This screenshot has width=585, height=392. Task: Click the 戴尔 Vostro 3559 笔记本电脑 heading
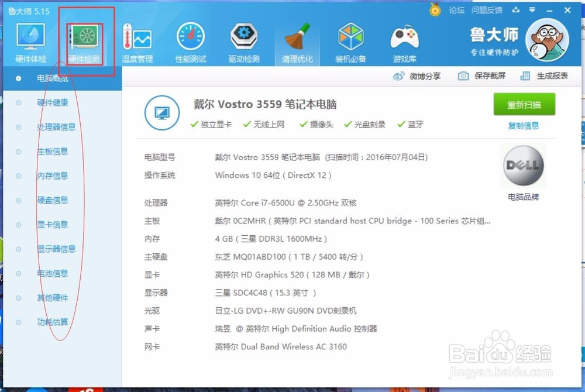(x=265, y=104)
